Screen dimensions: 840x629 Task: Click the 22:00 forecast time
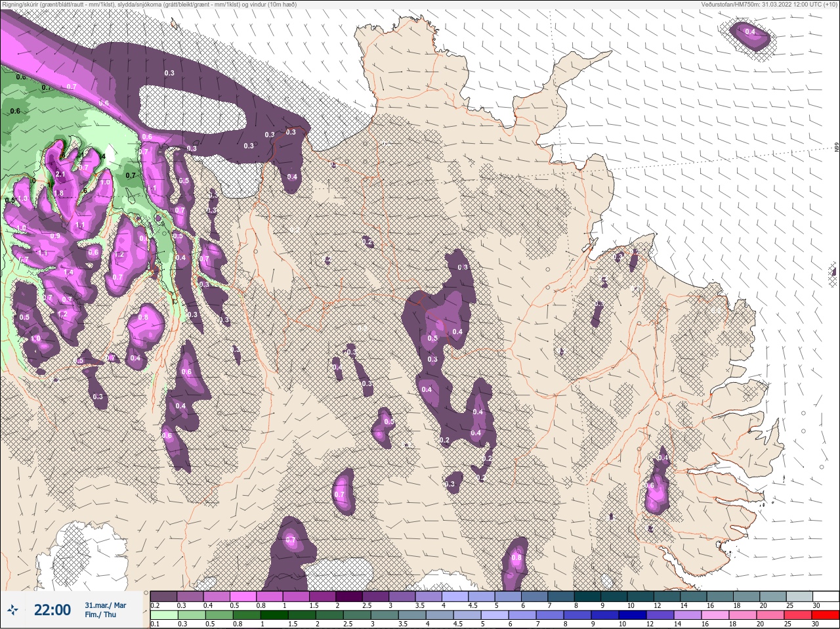coord(52,610)
